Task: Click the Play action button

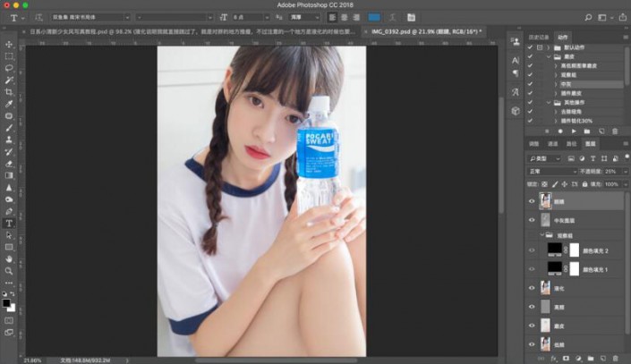Action: 574,131
